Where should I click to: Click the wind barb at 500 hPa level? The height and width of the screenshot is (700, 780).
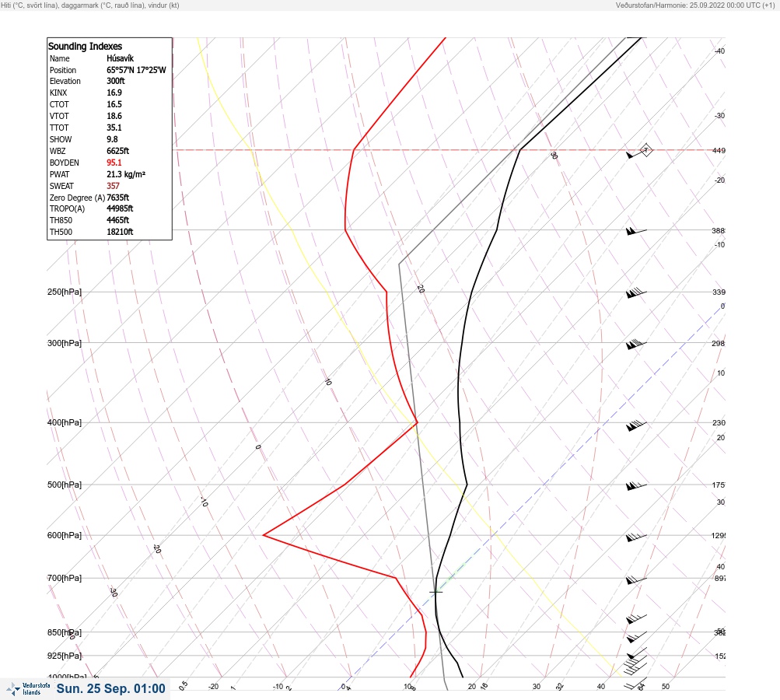[636, 485]
